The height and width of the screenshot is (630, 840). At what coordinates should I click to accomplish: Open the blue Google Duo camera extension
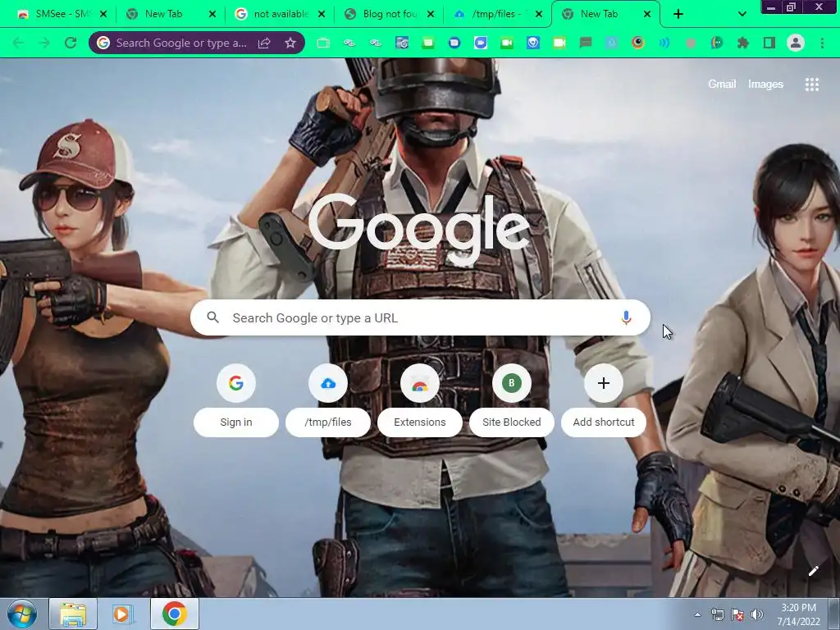[481, 43]
